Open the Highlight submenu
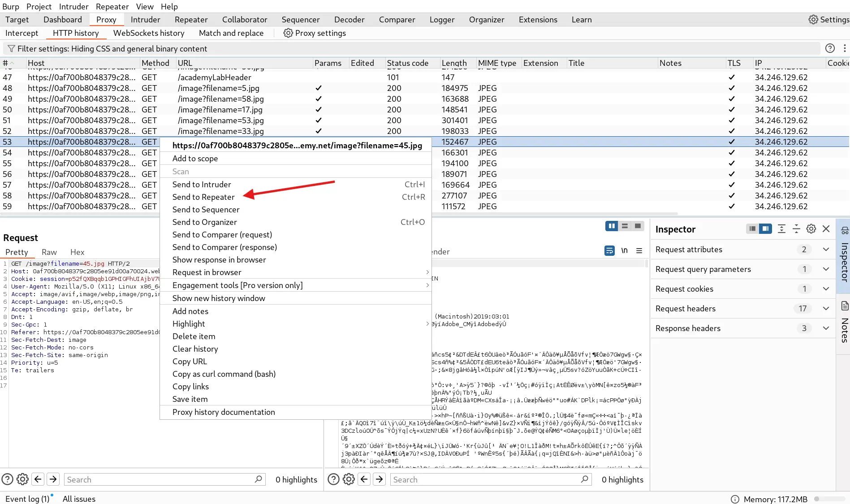Image resolution: width=850 pixels, height=504 pixels. click(296, 323)
